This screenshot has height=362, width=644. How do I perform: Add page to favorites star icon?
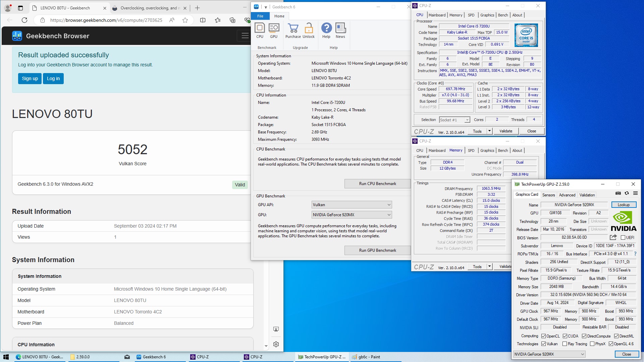tap(185, 20)
